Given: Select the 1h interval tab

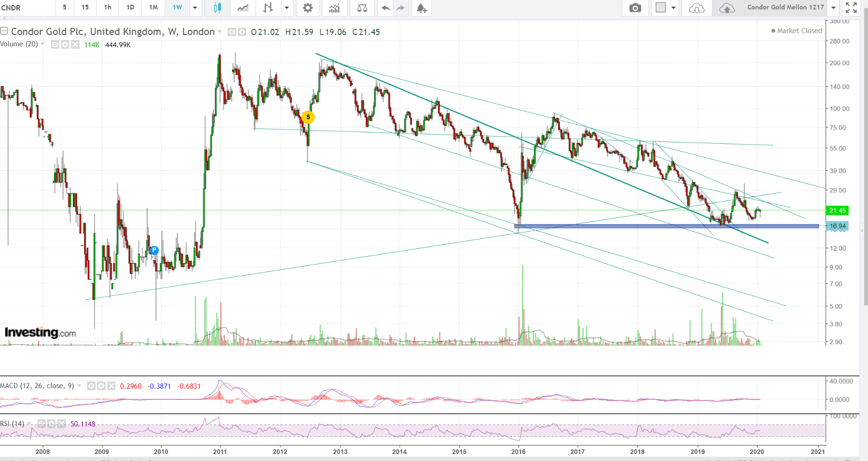Looking at the screenshot, I should pyautogui.click(x=107, y=8).
